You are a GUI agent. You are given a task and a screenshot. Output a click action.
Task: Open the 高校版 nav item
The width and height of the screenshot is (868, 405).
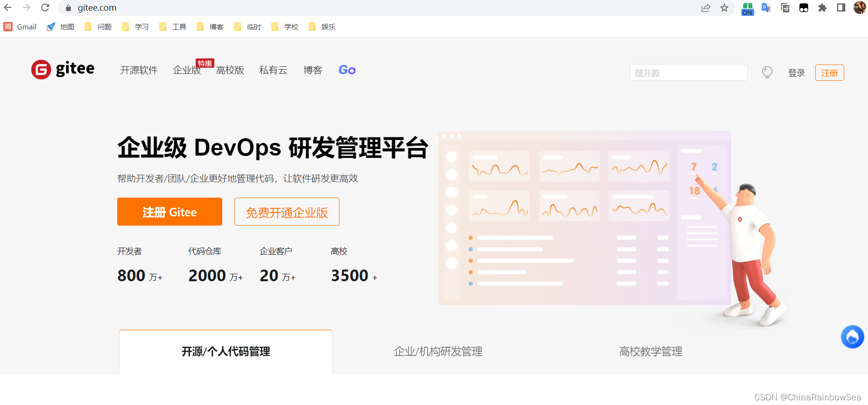point(230,70)
